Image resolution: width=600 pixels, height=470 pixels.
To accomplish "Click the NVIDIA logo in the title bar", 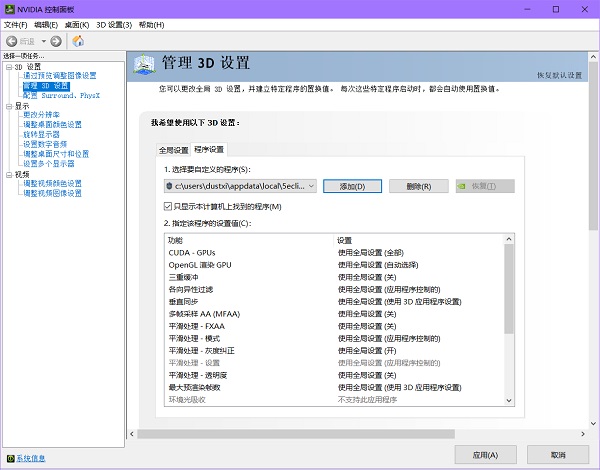I will click(10, 8).
